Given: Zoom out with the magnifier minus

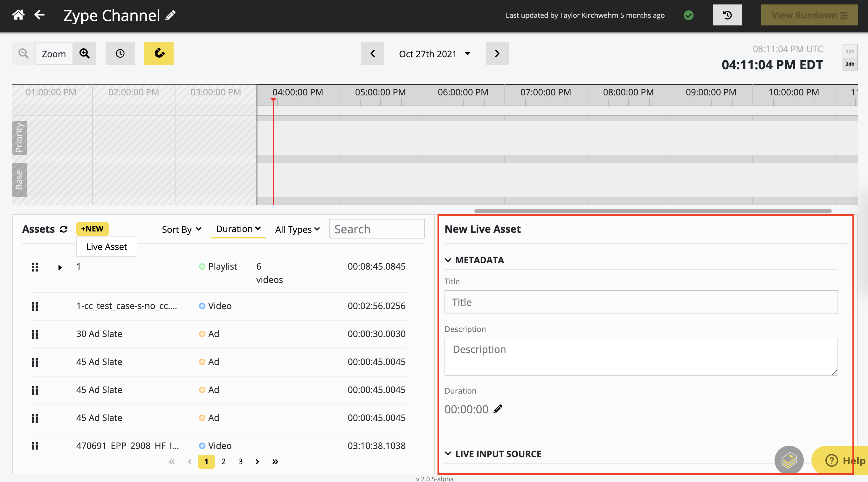Looking at the screenshot, I should 23,53.
